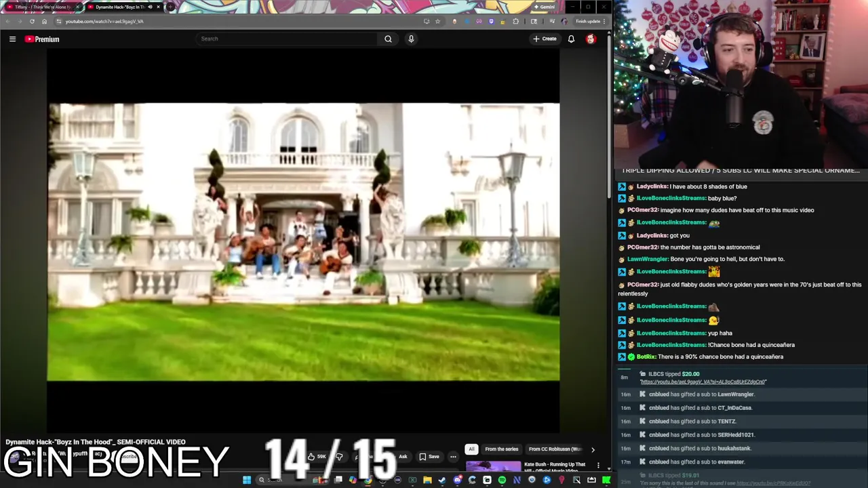Play the Boyz In The Hood video player

(x=303, y=241)
